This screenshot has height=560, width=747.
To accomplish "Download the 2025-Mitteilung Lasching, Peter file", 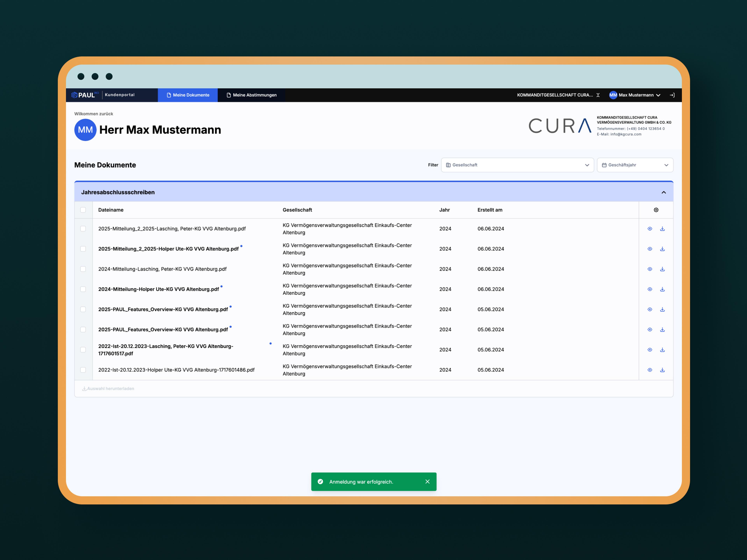I will point(662,229).
